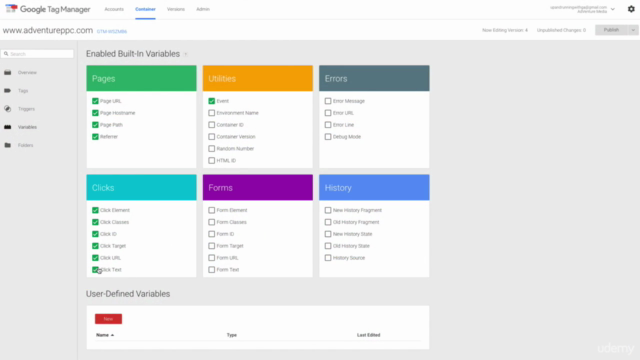Image resolution: width=640 pixels, height=360 pixels.
Task: Check the Error Line box
Action: pos(328,124)
